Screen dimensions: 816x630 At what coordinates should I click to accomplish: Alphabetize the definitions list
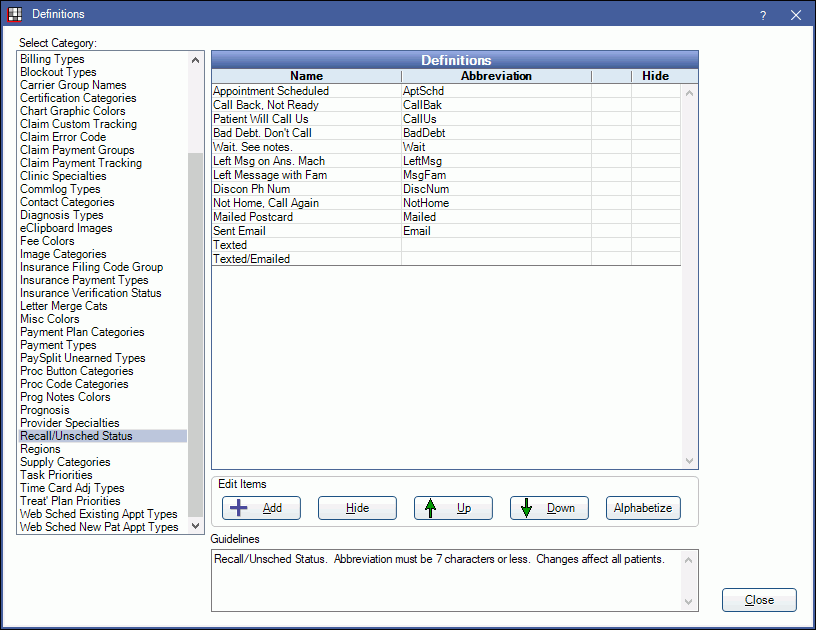[643, 508]
